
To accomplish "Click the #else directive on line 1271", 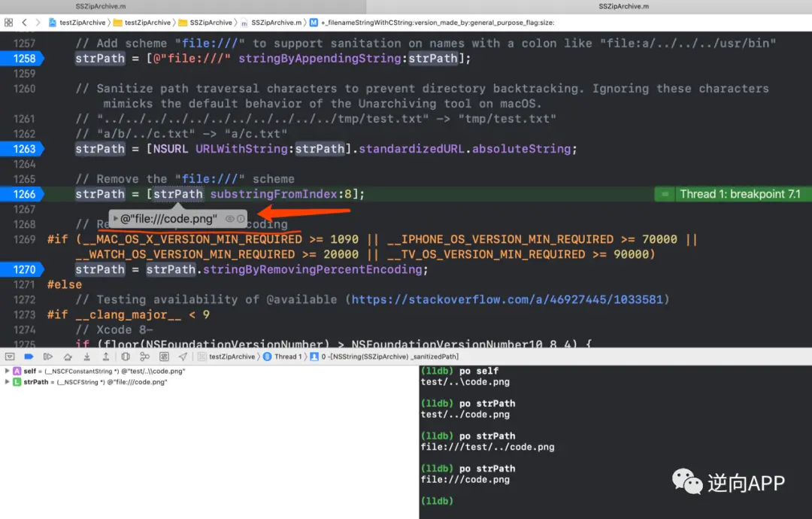I will click(x=64, y=284).
